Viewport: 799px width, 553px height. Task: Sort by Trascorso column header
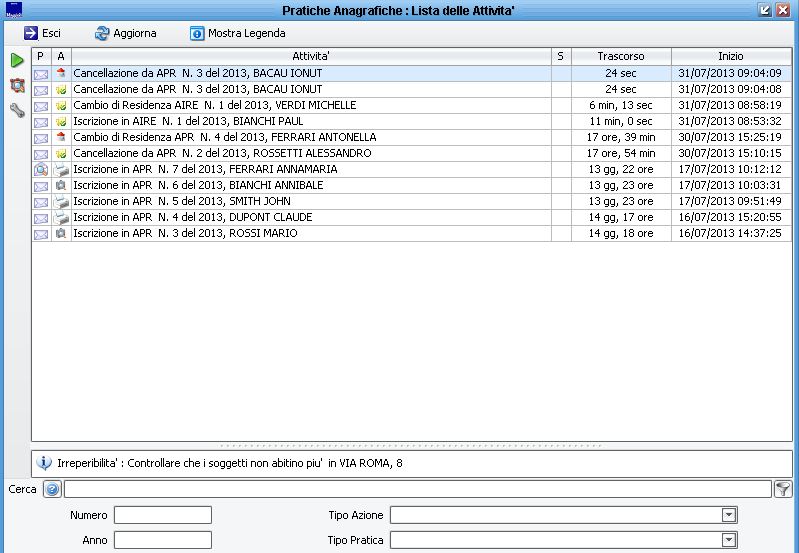[621, 56]
